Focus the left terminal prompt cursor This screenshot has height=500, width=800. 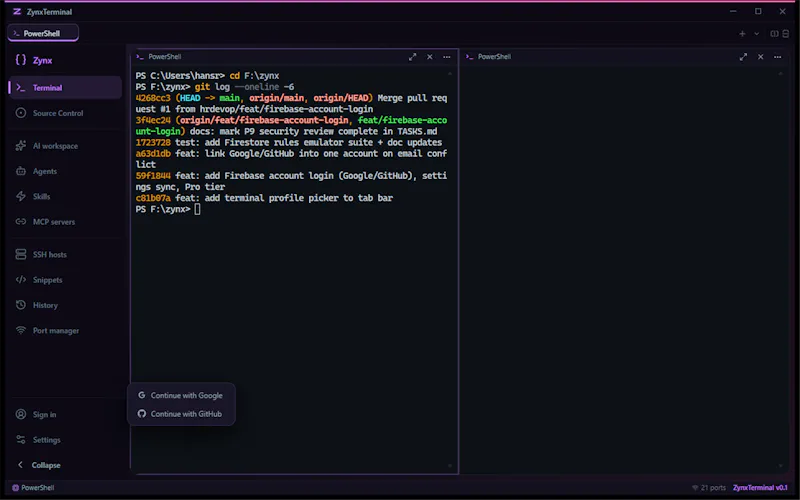(x=197, y=209)
